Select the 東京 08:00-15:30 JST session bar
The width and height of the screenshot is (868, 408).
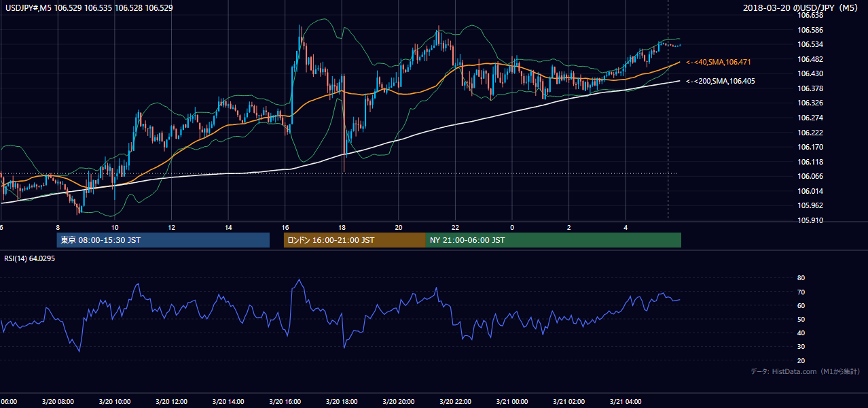163,240
